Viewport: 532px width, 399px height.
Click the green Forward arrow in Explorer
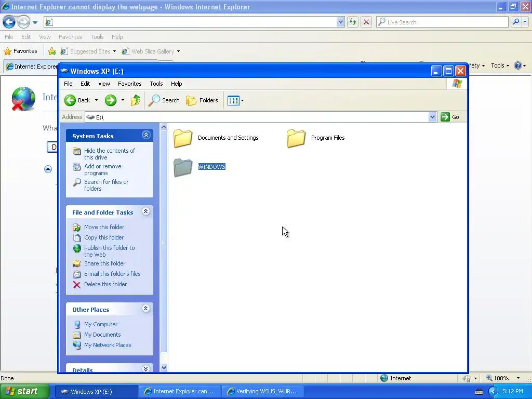(111, 100)
